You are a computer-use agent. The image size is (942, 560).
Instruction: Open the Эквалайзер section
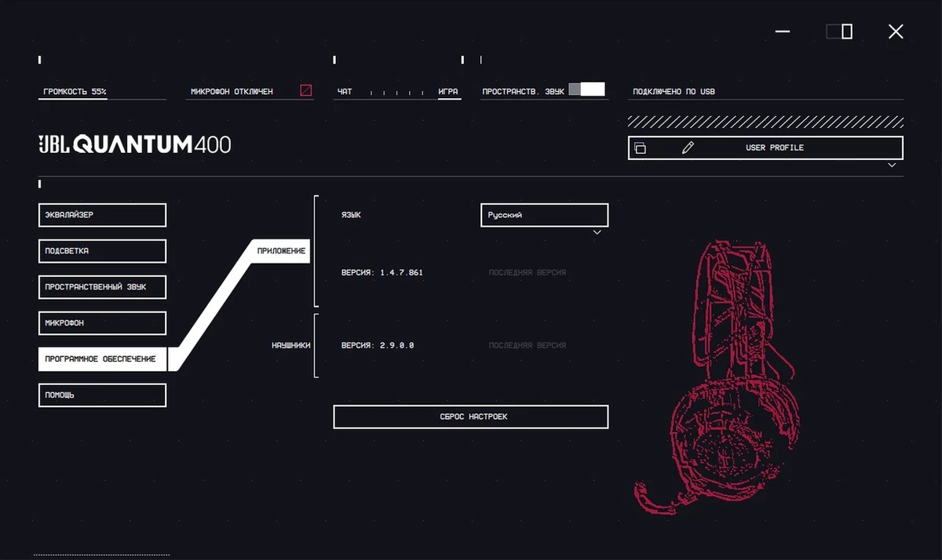pos(102,215)
